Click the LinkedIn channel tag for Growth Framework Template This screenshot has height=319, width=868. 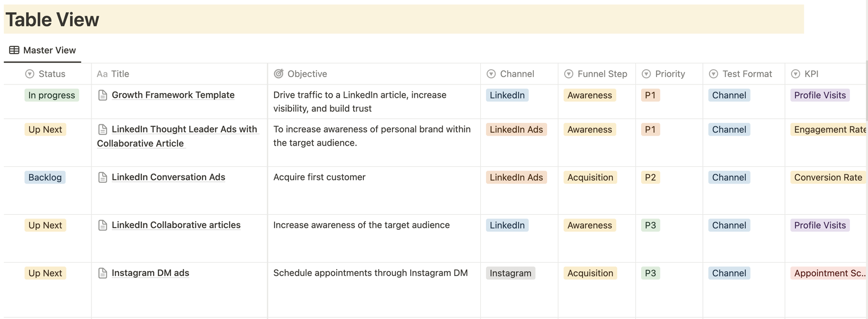(x=507, y=95)
